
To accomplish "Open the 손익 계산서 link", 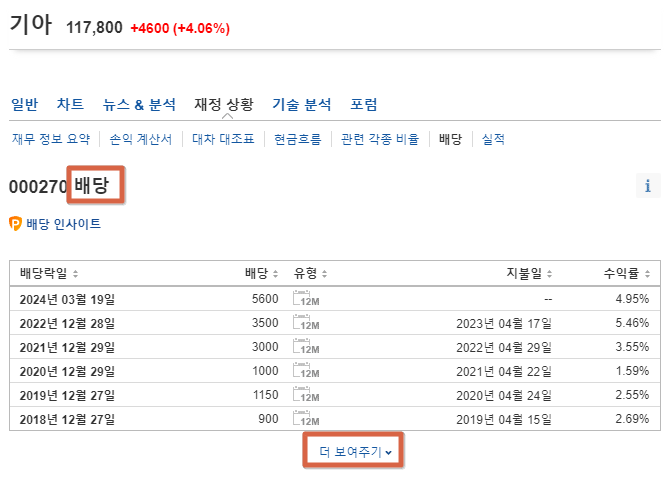I will [141, 139].
